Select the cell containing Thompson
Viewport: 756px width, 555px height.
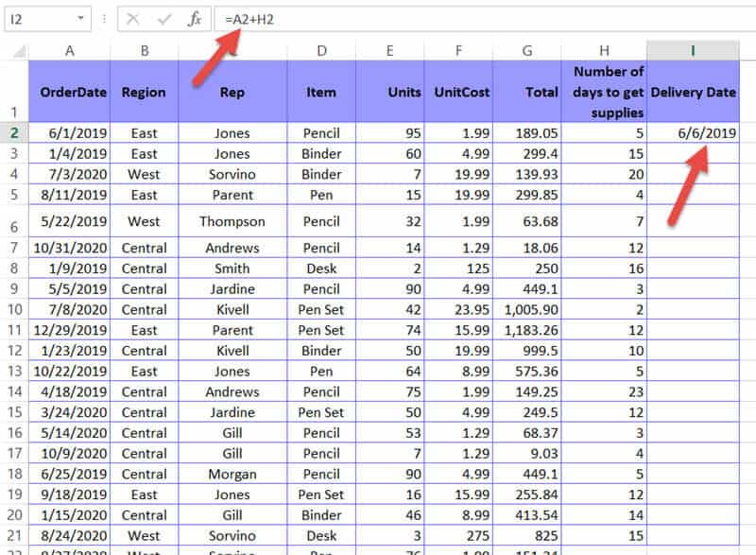click(x=232, y=220)
